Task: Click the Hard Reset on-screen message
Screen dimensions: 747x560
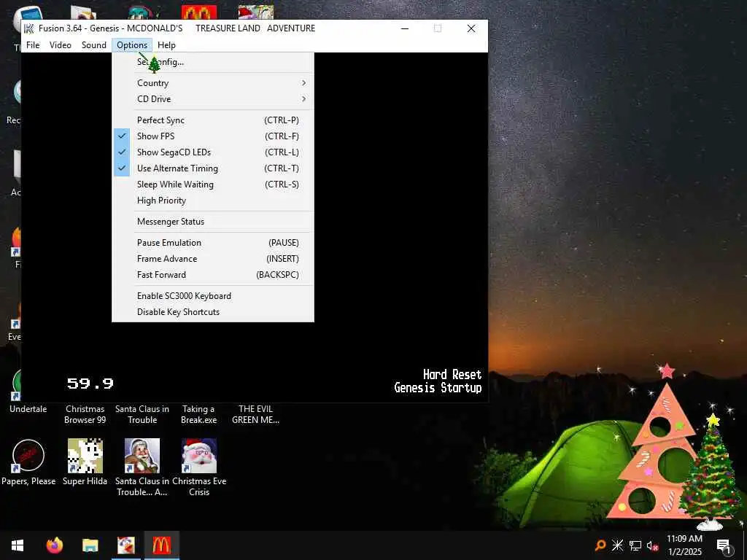Action: pyautogui.click(x=452, y=374)
